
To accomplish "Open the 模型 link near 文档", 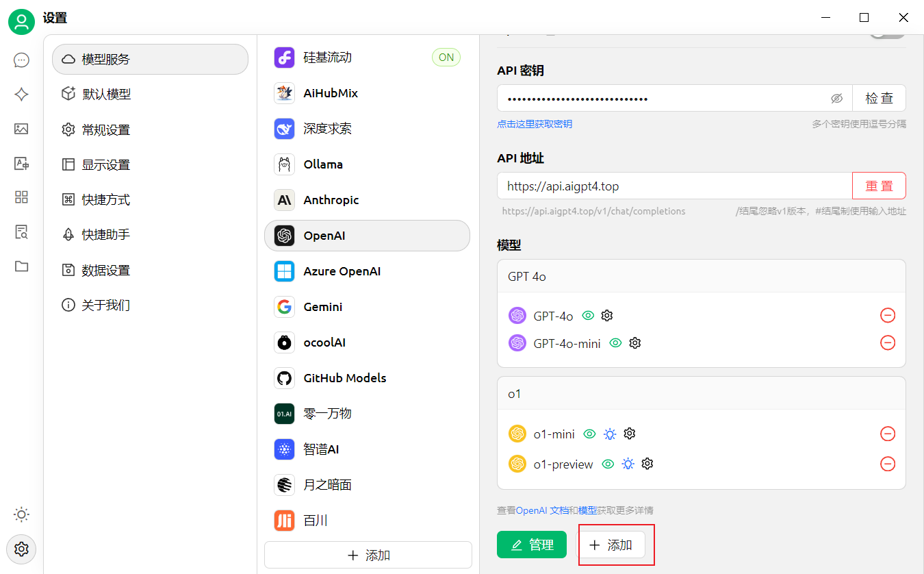I will coord(587,510).
